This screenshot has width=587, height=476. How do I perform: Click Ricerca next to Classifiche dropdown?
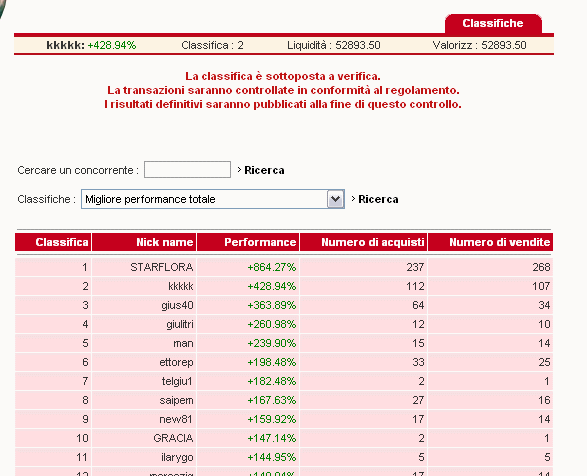378,199
